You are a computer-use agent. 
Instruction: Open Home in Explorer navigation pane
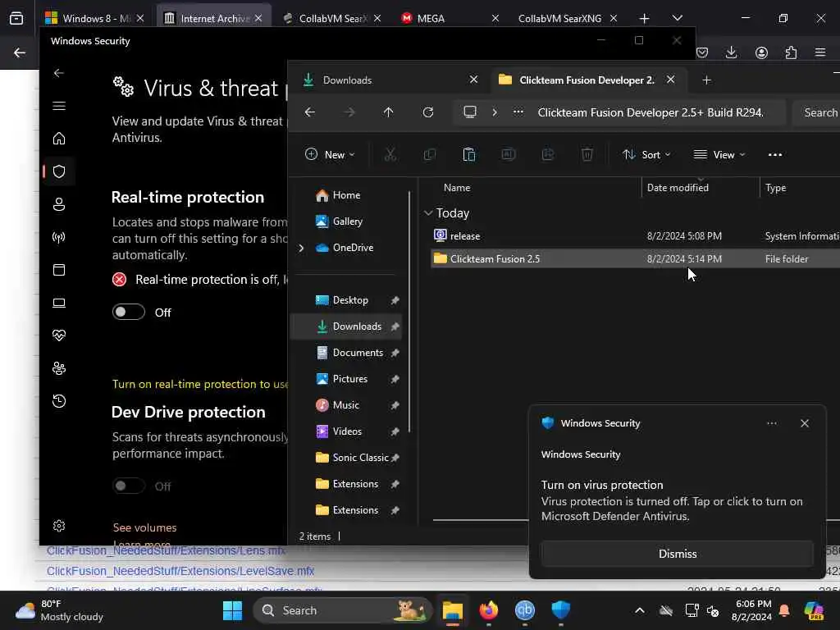coord(345,195)
